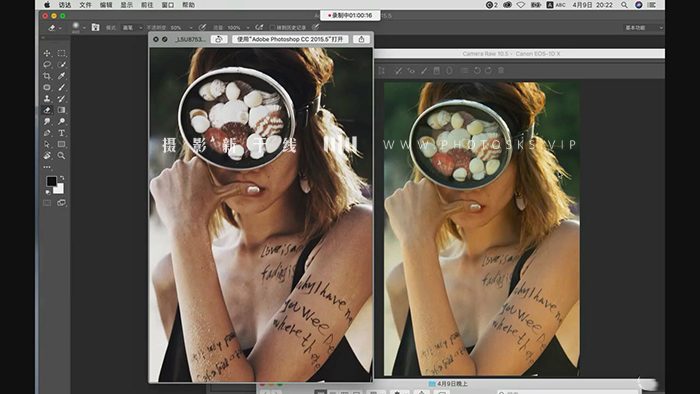The width and height of the screenshot is (700, 394).
Task: Select the History Brush tool
Action: tap(62, 99)
